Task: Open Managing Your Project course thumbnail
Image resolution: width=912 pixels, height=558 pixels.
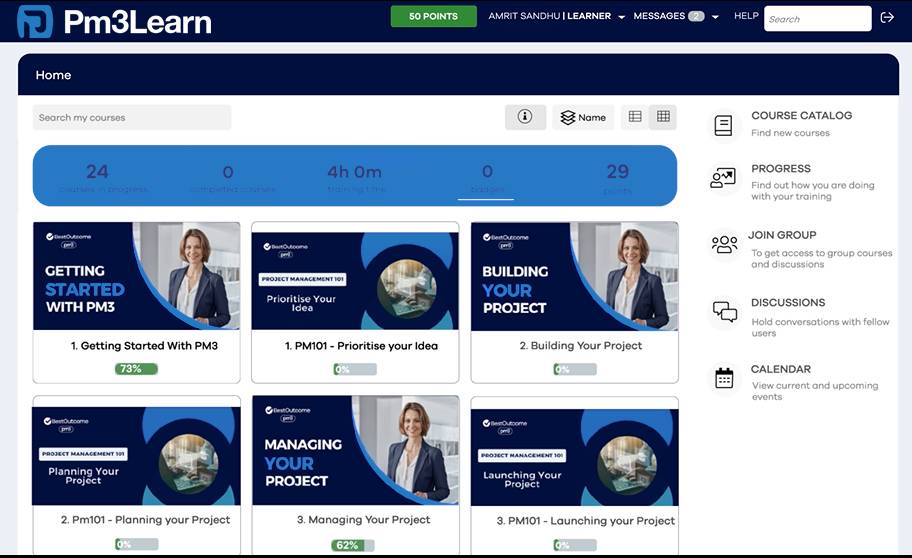Action: point(355,450)
